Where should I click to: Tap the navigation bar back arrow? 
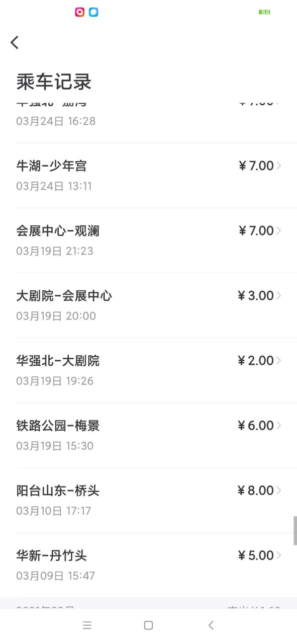click(x=211, y=625)
